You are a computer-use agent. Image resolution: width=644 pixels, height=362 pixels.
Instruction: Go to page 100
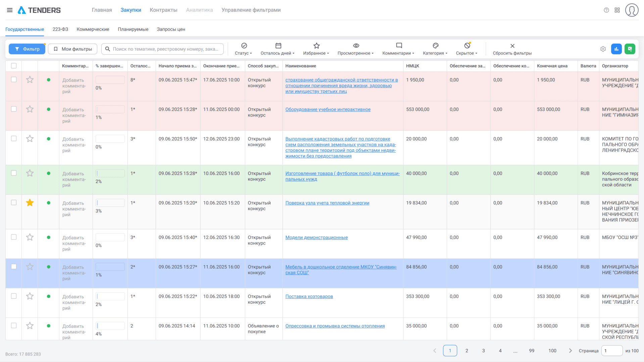click(552, 351)
